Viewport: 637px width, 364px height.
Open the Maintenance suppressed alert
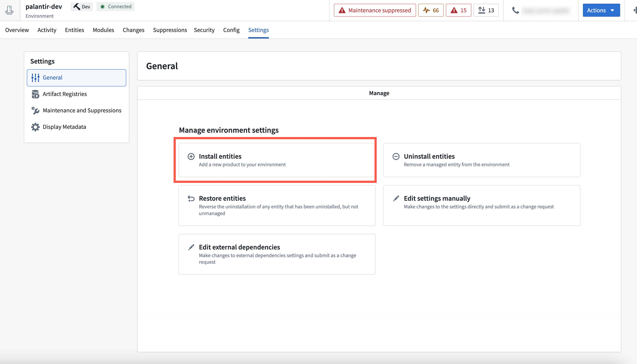tap(374, 10)
